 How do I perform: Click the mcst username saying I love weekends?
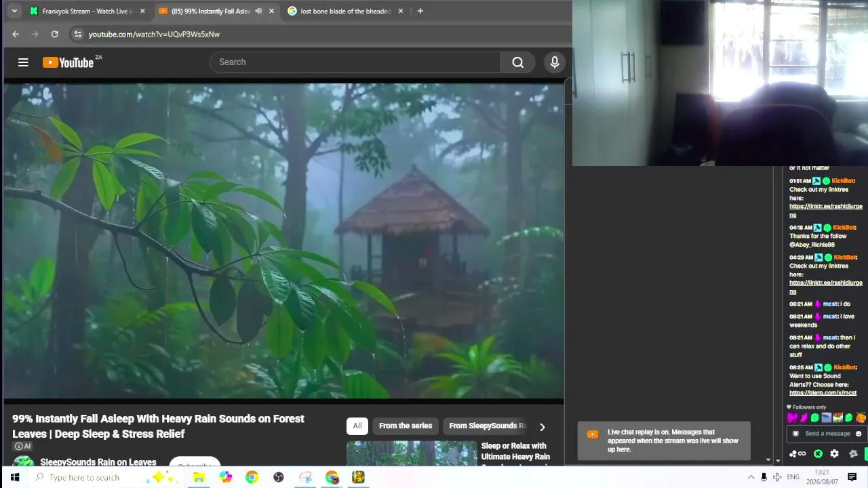coord(830,317)
